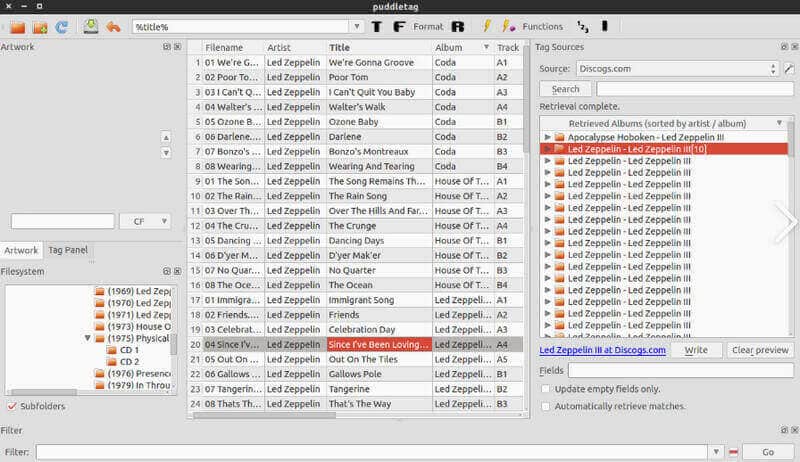Click the black vertical bar toolbar icon

pos(605,26)
